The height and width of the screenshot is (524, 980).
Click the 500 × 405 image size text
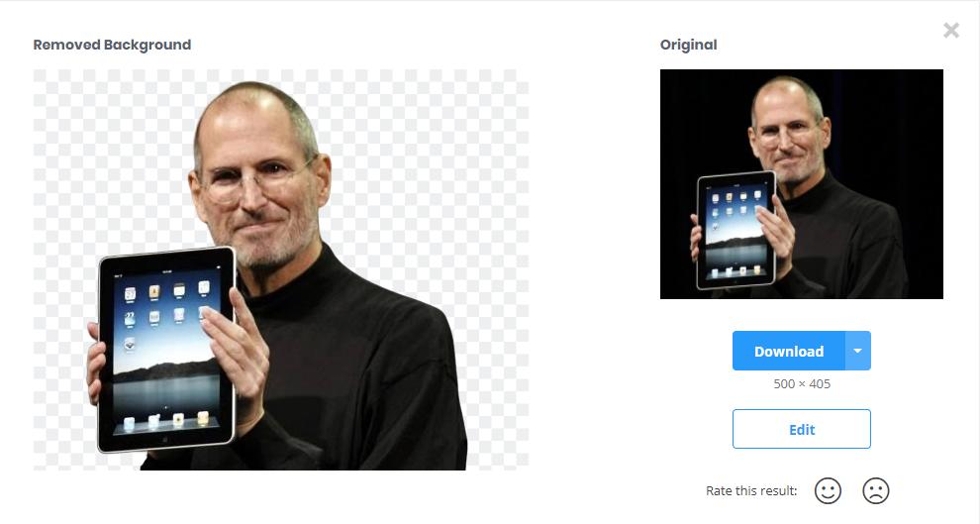click(802, 384)
